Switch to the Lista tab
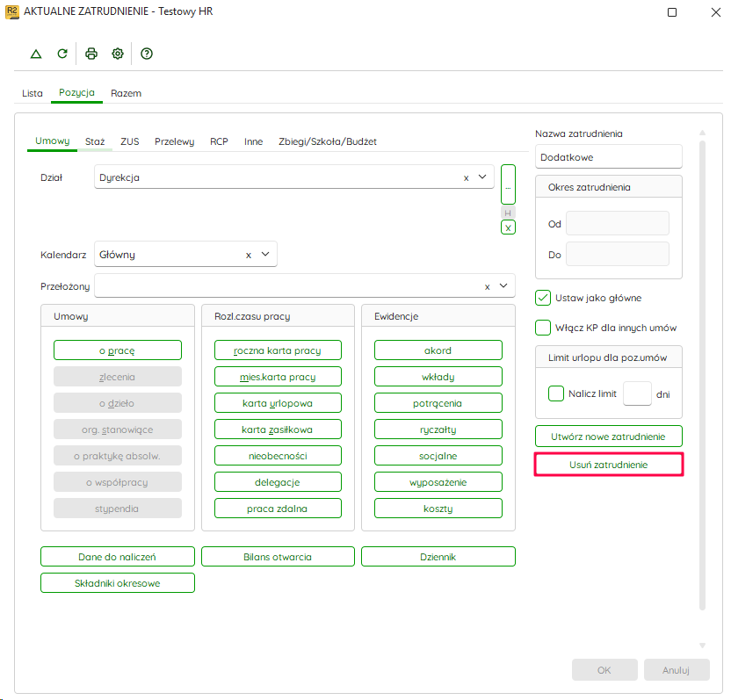 pos(33,93)
